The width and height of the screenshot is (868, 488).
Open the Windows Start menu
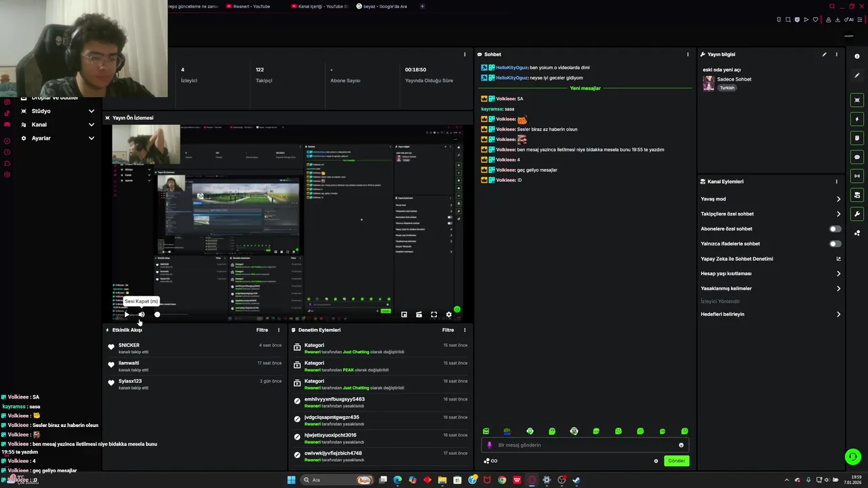click(x=292, y=480)
